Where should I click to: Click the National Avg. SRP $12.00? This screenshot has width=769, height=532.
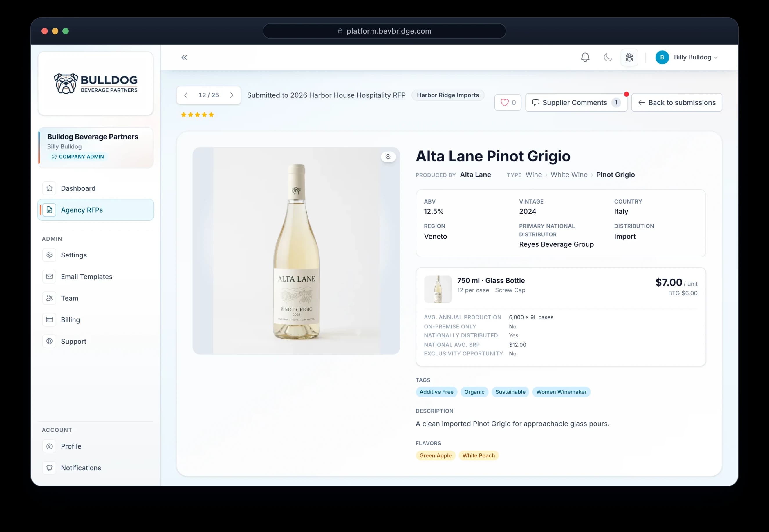pyautogui.click(x=517, y=345)
